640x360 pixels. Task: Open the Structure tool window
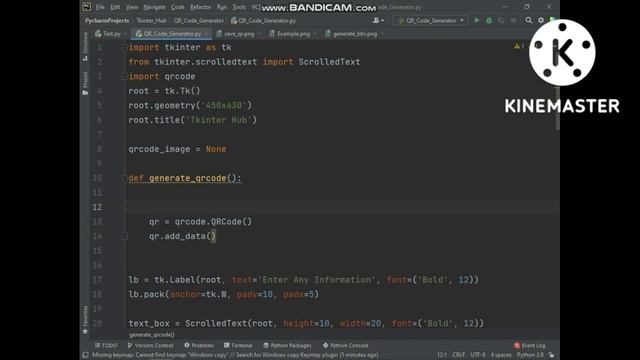pos(85,47)
